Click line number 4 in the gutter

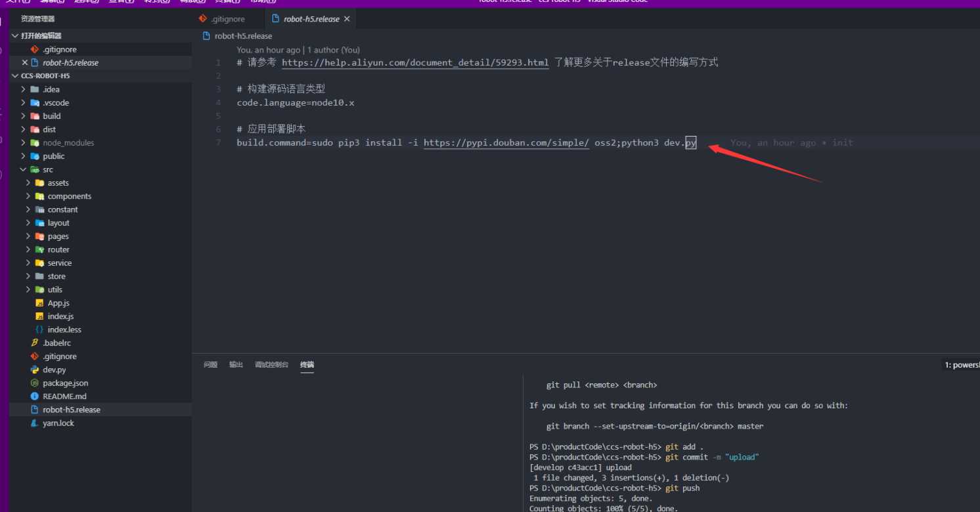[x=218, y=103]
